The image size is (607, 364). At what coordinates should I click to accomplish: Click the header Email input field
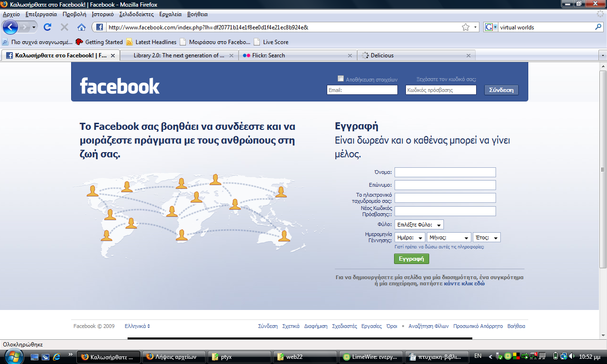[362, 90]
